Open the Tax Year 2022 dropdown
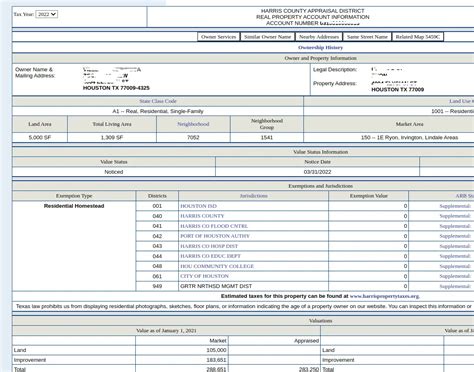The width and height of the screenshot is (474, 372). pyautogui.click(x=46, y=14)
